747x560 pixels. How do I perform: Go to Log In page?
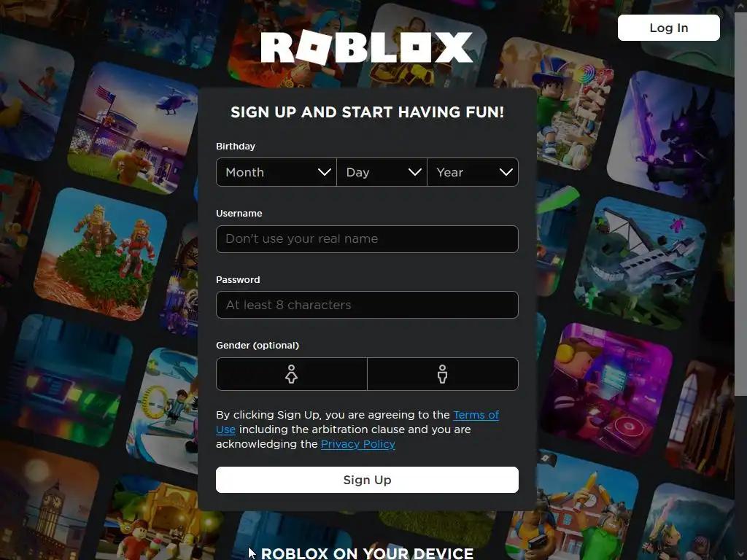[668, 28]
